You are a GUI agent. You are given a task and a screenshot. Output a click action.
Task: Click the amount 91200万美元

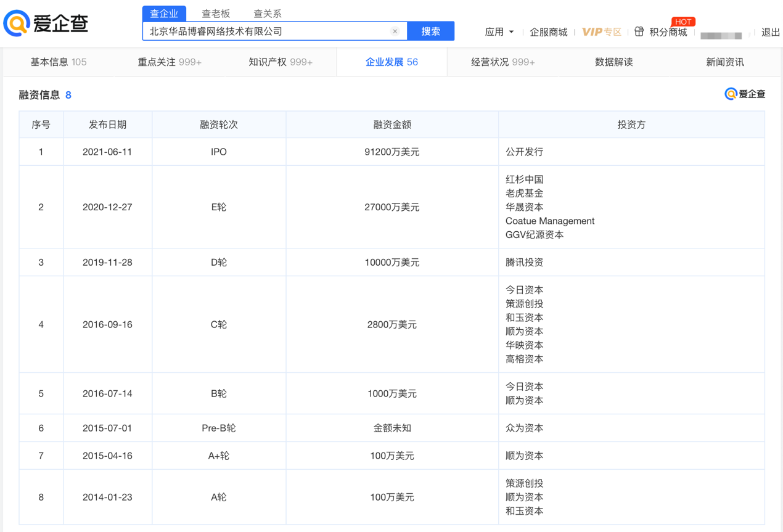(x=392, y=152)
